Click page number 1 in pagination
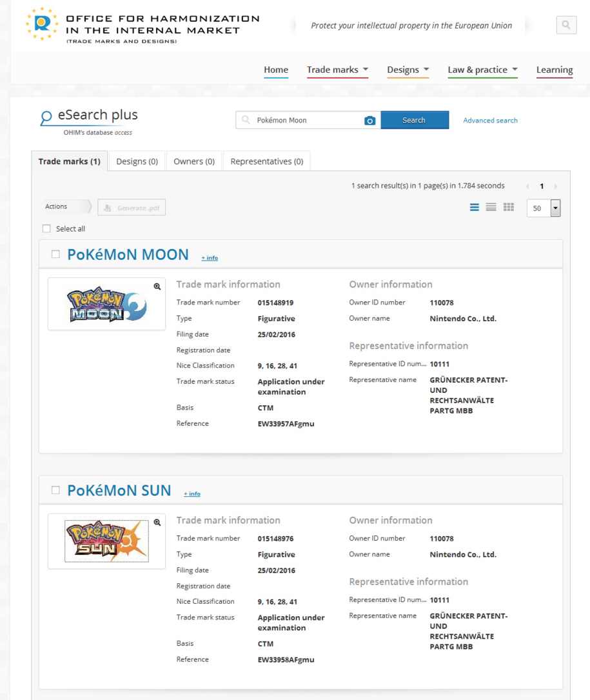This screenshot has height=700, width=590. [x=542, y=186]
